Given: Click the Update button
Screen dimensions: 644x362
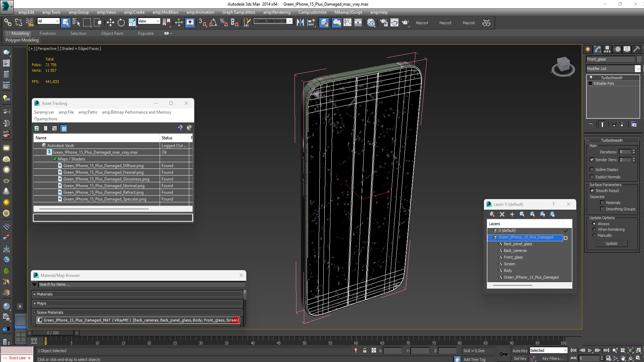Looking at the screenshot, I should pyautogui.click(x=611, y=243).
